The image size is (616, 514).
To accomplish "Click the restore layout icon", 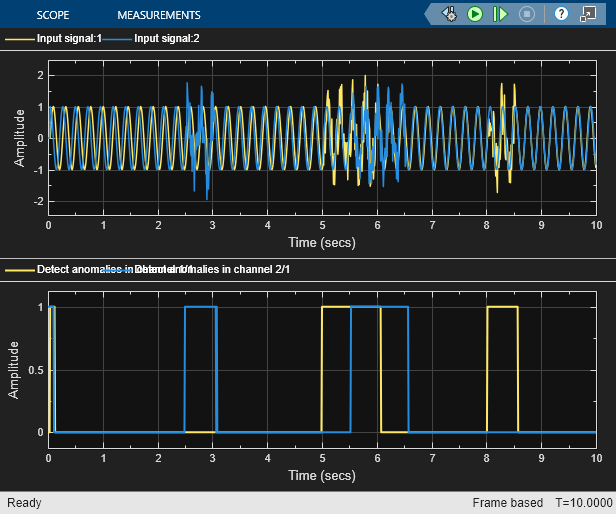I will (588, 14).
